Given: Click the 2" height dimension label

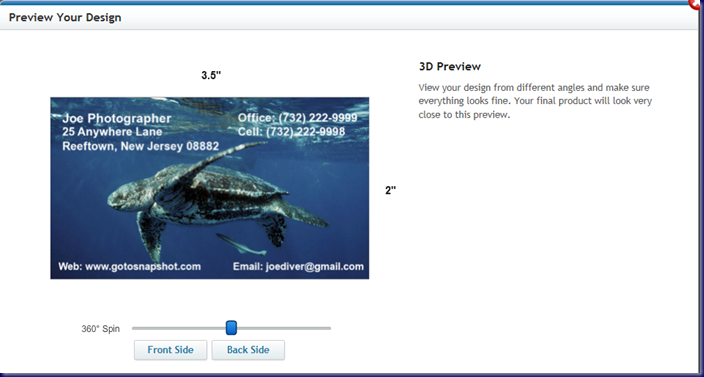Looking at the screenshot, I should (x=391, y=190).
